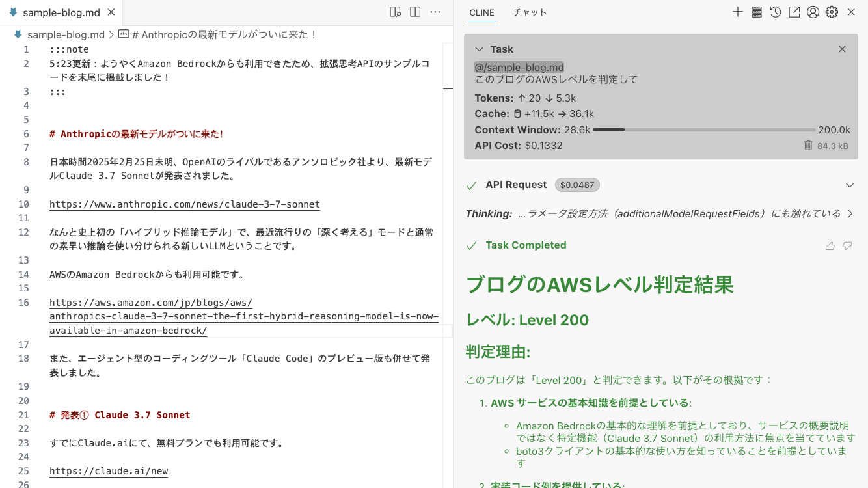Pop Cline out into editor tab
868x488 pixels.
click(x=794, y=12)
